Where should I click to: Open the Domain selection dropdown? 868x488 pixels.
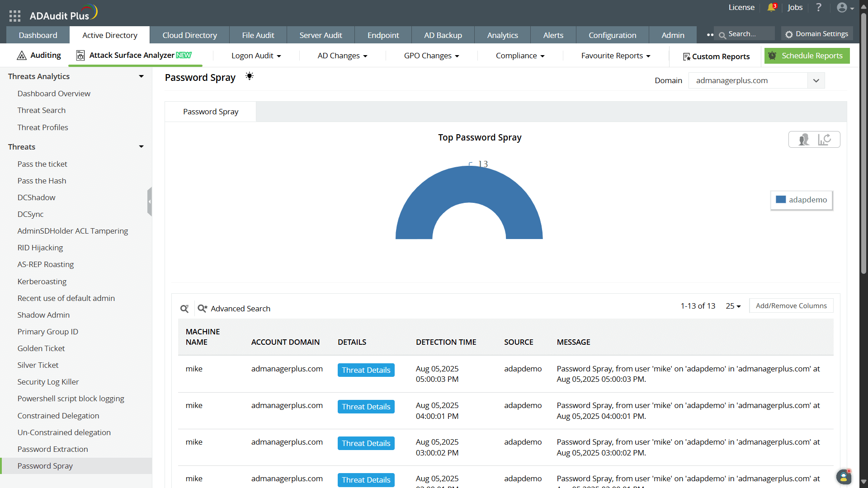[x=816, y=80]
